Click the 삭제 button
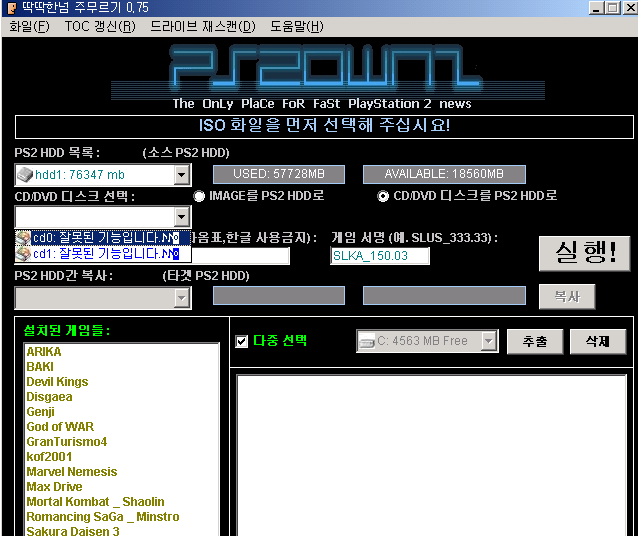The height and width of the screenshot is (536, 638). click(598, 341)
